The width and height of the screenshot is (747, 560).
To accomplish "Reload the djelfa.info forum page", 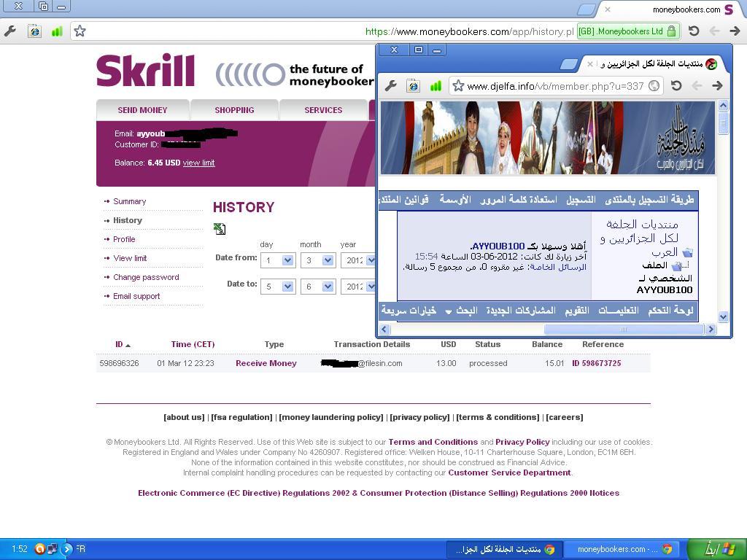I will coord(676,86).
